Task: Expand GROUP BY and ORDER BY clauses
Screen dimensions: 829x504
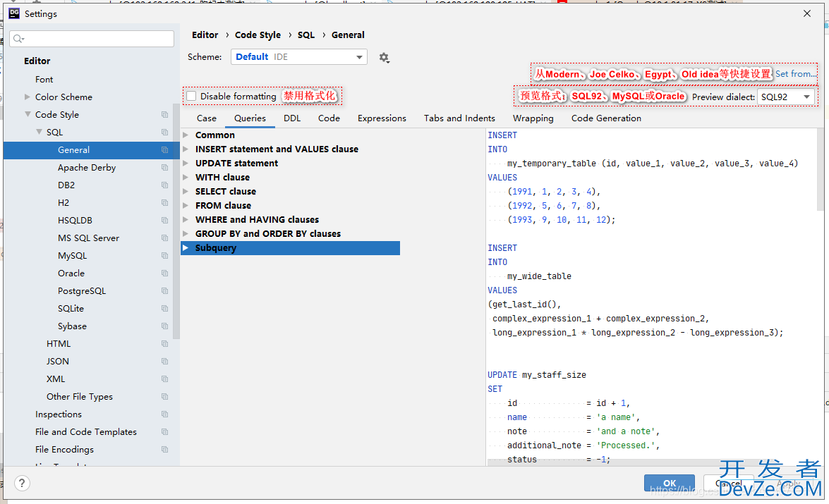Action: point(186,233)
